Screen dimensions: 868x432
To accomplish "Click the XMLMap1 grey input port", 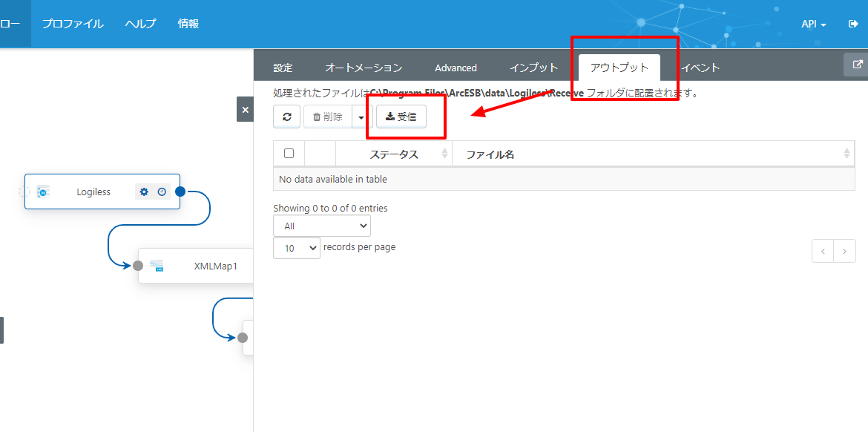I will click(x=138, y=266).
